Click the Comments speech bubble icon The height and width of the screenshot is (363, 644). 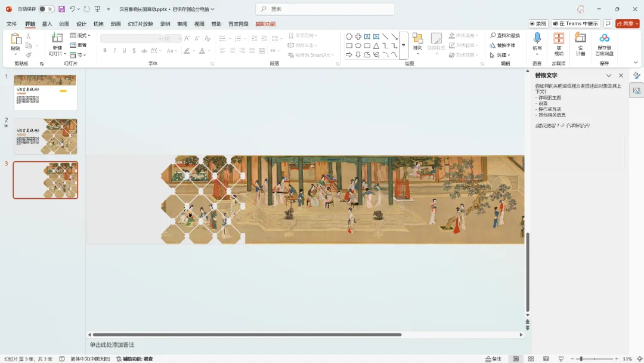608,24
